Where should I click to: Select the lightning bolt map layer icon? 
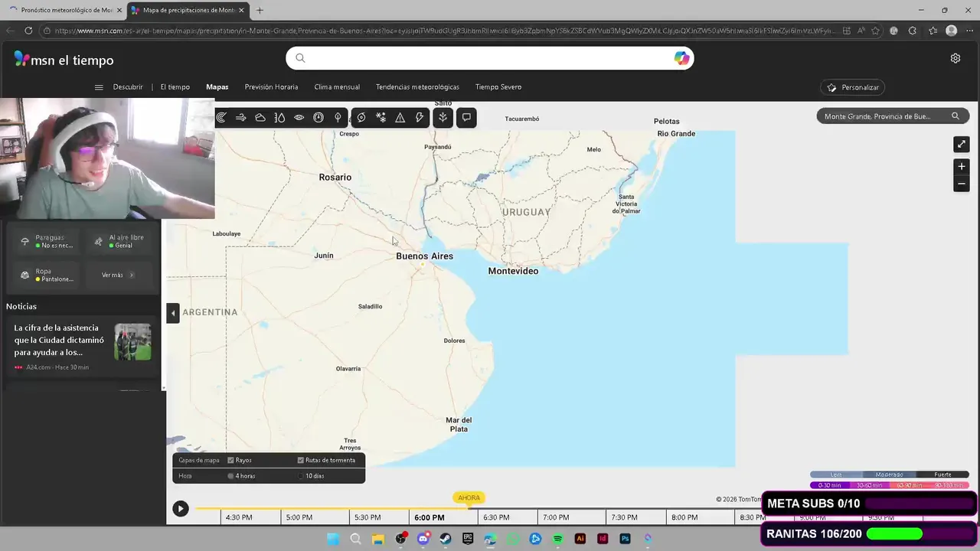coord(420,118)
